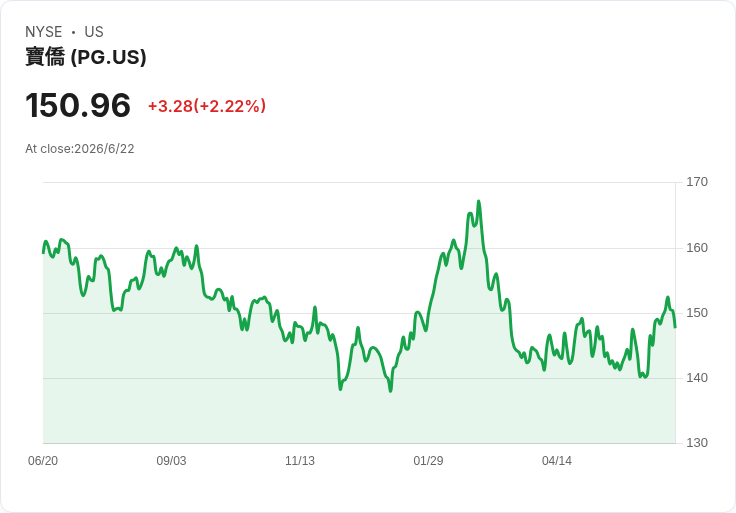Viewport: 736px width, 513px height.
Task: Click the 01/29 date axis label
Action: [428, 461]
